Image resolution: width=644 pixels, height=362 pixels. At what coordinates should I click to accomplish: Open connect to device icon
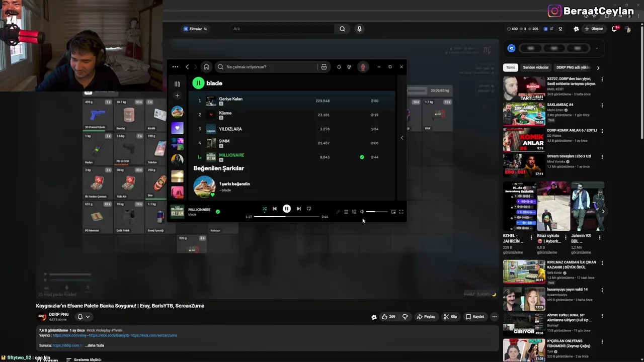tap(354, 212)
